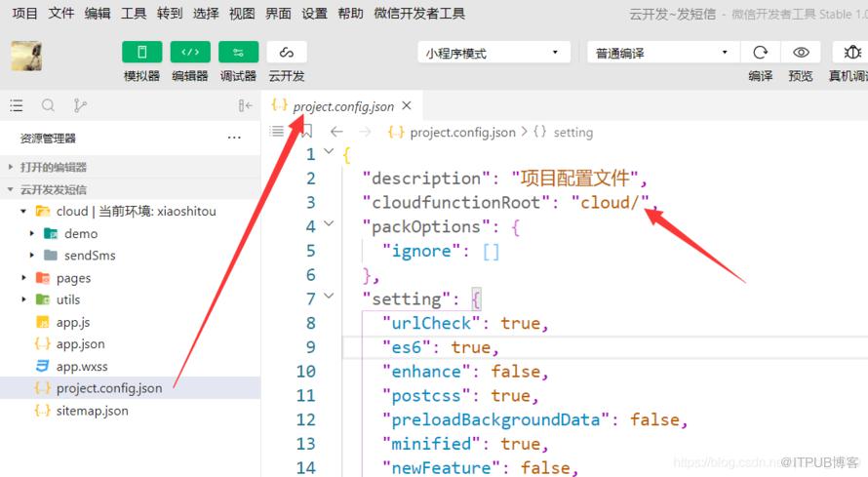Close the project.config.json tab
868x477 pixels.
pos(407,105)
